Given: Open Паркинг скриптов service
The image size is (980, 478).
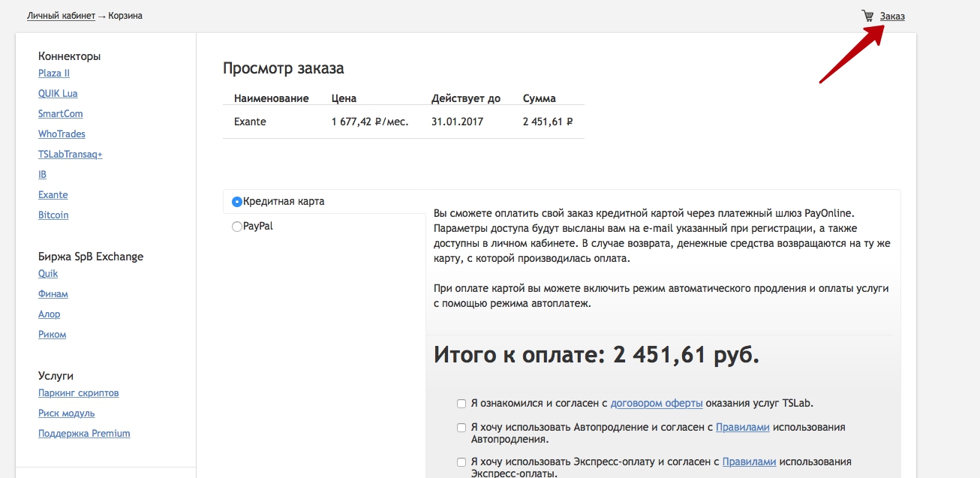Looking at the screenshot, I should (x=78, y=393).
